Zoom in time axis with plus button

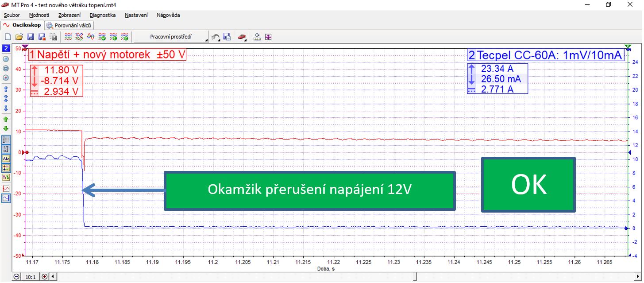click(x=45, y=276)
